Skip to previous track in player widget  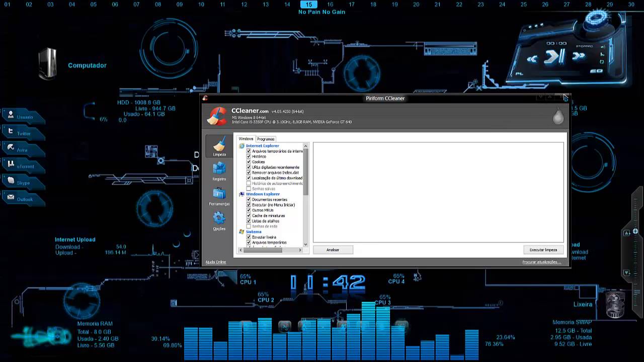[532, 59]
